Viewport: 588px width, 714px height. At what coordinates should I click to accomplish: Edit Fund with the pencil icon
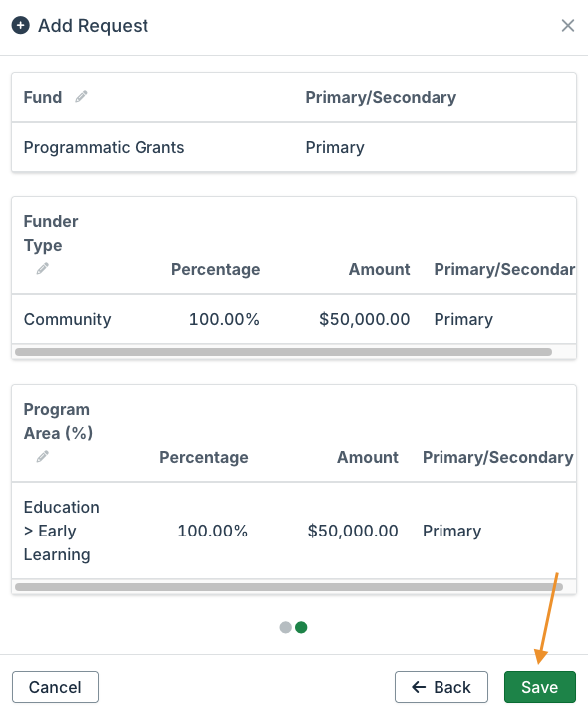(x=81, y=96)
